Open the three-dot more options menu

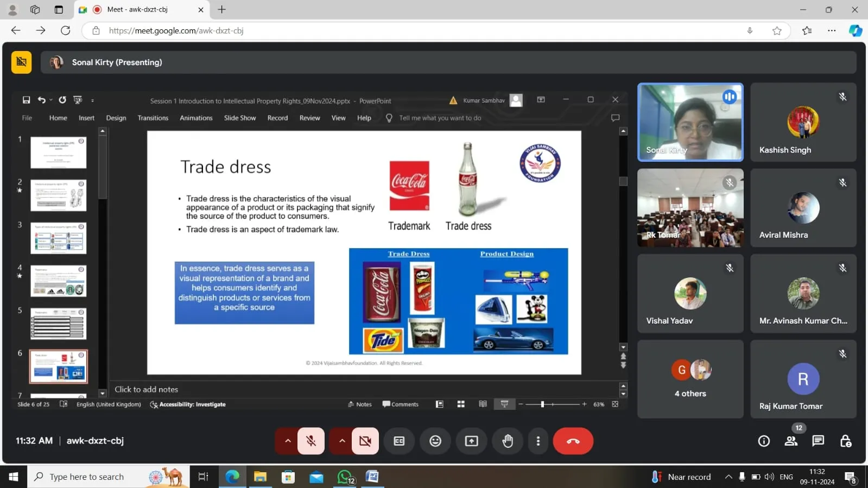[x=538, y=441]
